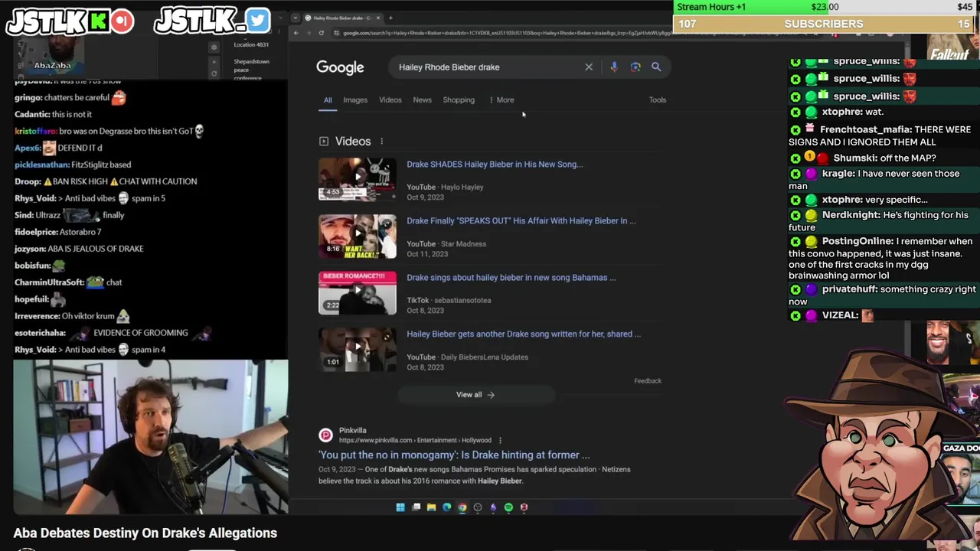Click the red record icon beside JSTLK
Image resolution: width=980 pixels, height=551 pixels.
(122, 21)
